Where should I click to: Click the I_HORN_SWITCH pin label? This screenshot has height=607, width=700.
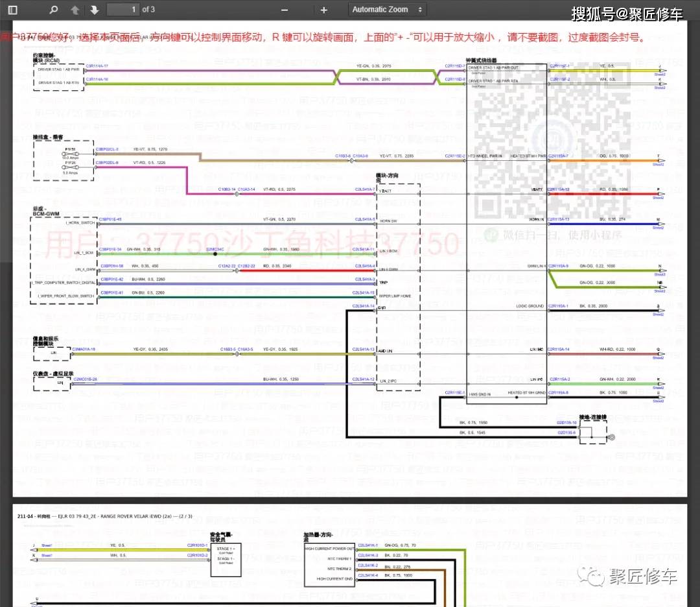click(80, 222)
